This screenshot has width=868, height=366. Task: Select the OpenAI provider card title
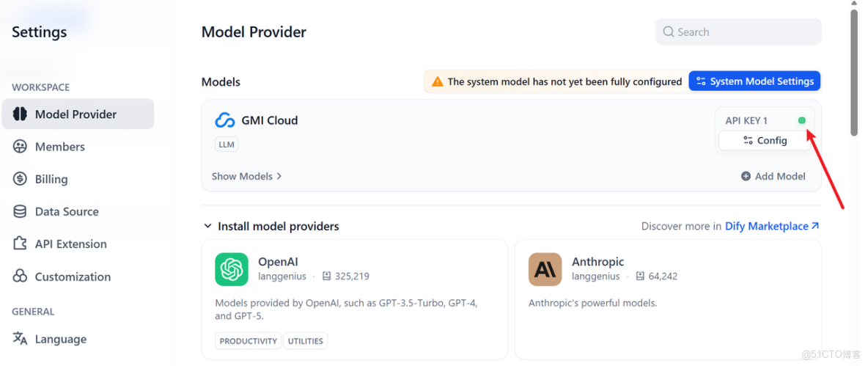[279, 261]
